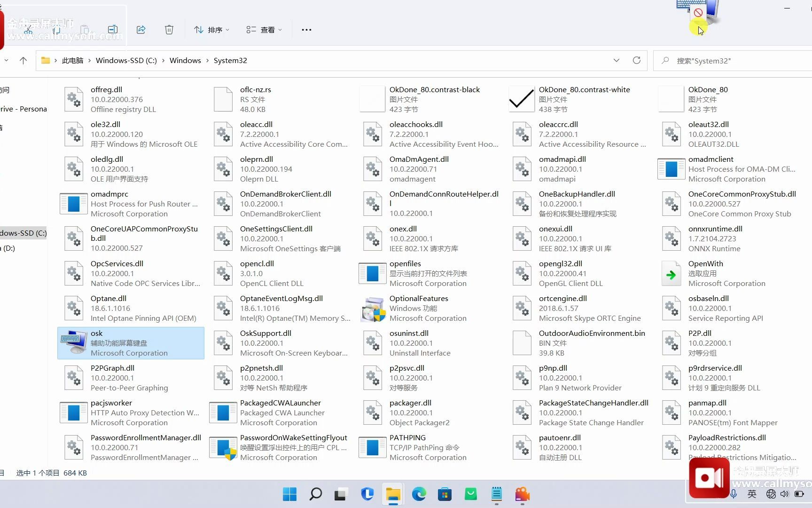
Task: Select the packager.dll file
Action: coord(429,413)
